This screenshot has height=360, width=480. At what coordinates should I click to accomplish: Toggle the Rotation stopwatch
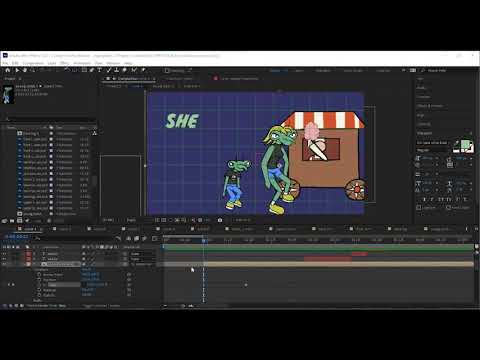[39, 290]
